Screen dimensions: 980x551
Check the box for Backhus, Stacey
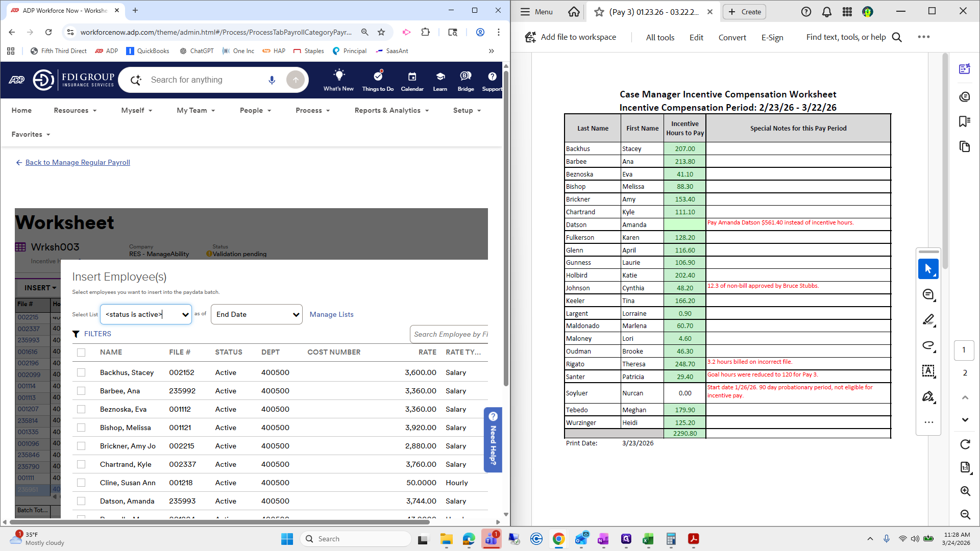pyautogui.click(x=81, y=373)
